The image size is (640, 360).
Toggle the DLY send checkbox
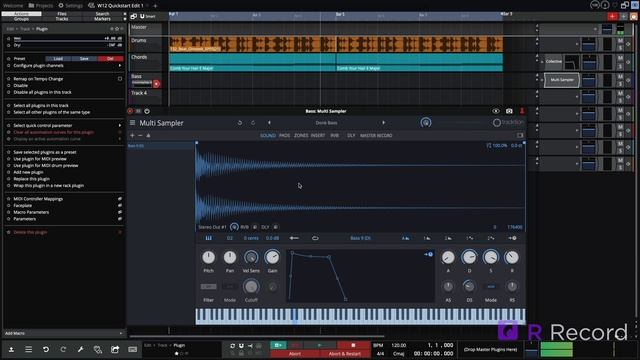(276, 227)
